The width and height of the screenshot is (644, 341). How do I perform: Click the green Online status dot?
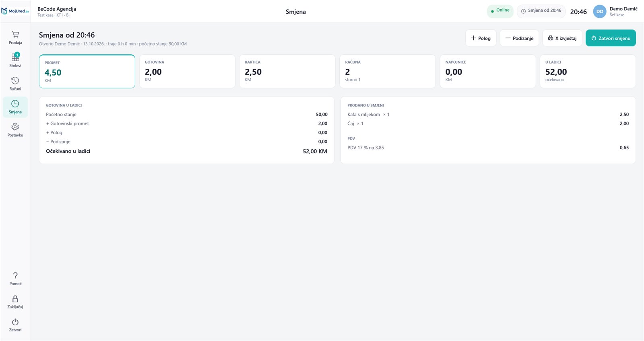pos(492,11)
